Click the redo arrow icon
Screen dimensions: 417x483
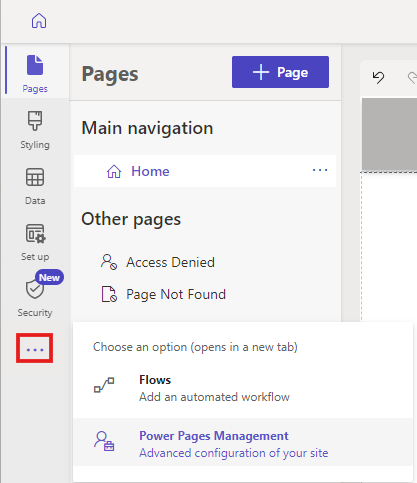(x=412, y=77)
